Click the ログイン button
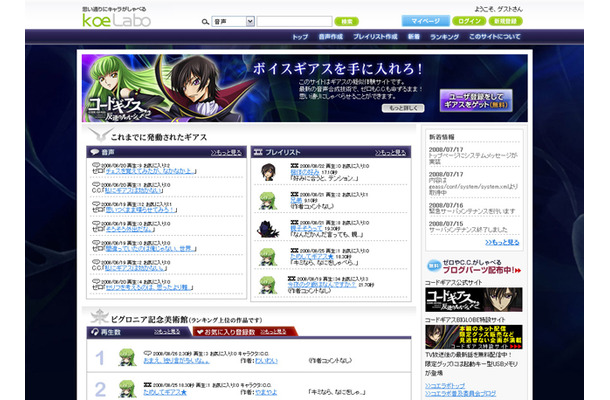610x400 pixels. 469,21
